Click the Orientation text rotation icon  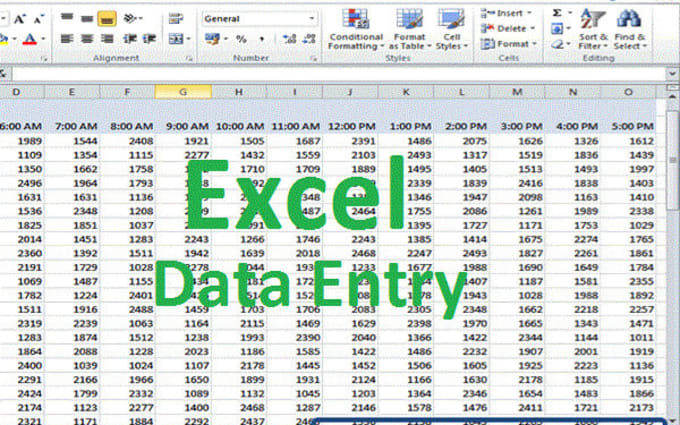coord(131,18)
